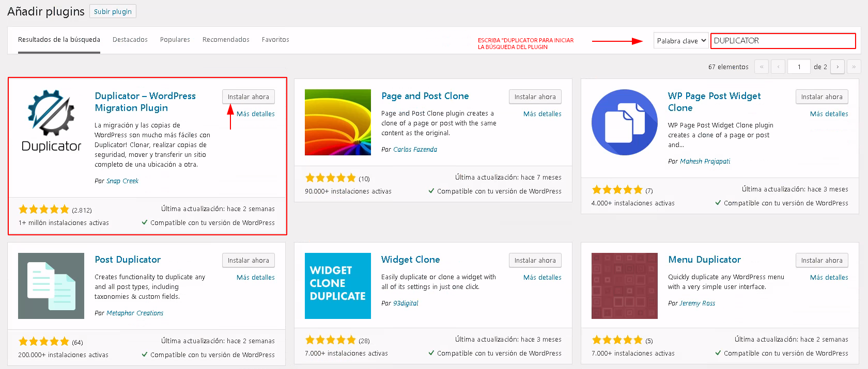Open the Menu Duplicator red pattern thumbnail
This screenshot has width=868, height=369.
click(625, 286)
